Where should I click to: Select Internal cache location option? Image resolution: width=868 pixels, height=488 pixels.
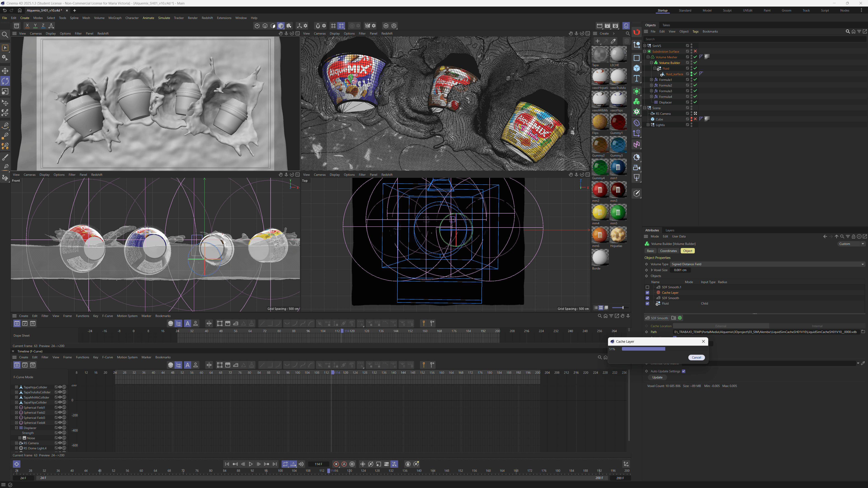tap(817, 326)
